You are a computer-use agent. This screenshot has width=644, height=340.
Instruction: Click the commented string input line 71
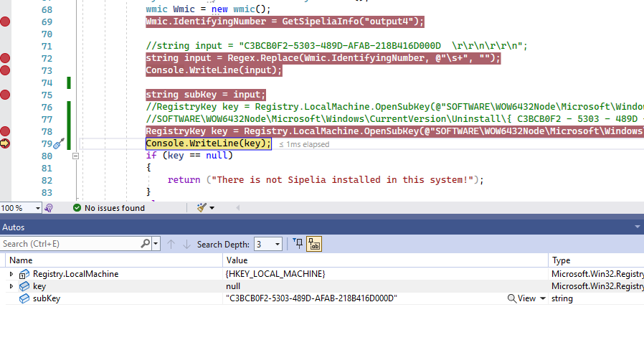point(336,46)
